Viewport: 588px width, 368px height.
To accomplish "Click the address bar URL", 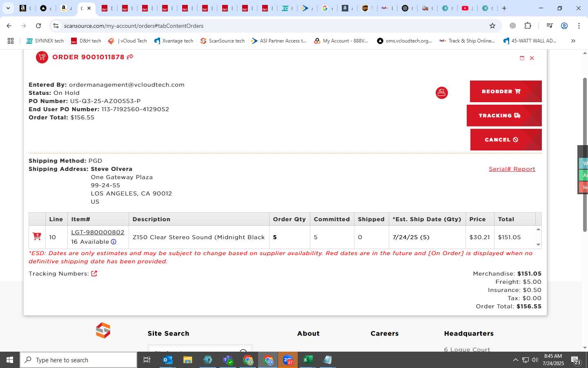I will coord(134,26).
